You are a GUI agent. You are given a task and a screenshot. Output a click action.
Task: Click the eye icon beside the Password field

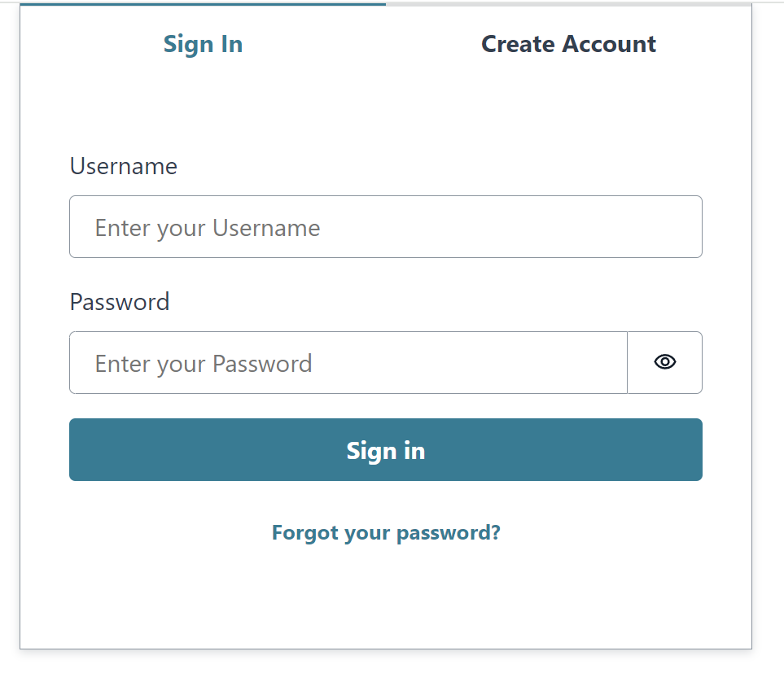[x=664, y=362]
